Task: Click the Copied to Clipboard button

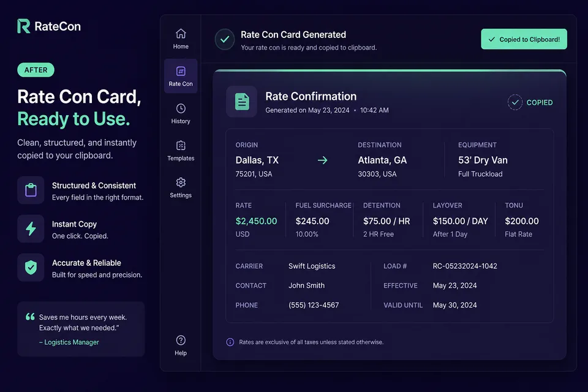Action: coord(524,39)
